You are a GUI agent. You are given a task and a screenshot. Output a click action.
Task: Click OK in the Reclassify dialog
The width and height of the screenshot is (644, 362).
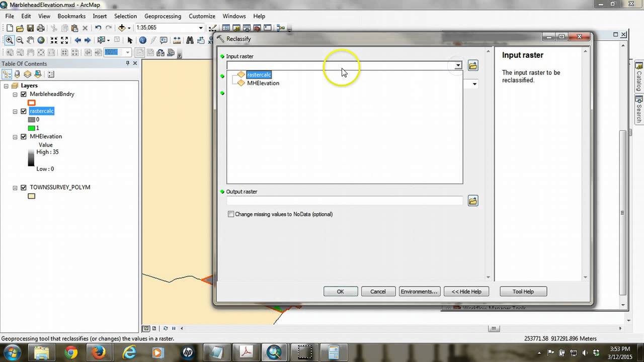coord(341,292)
